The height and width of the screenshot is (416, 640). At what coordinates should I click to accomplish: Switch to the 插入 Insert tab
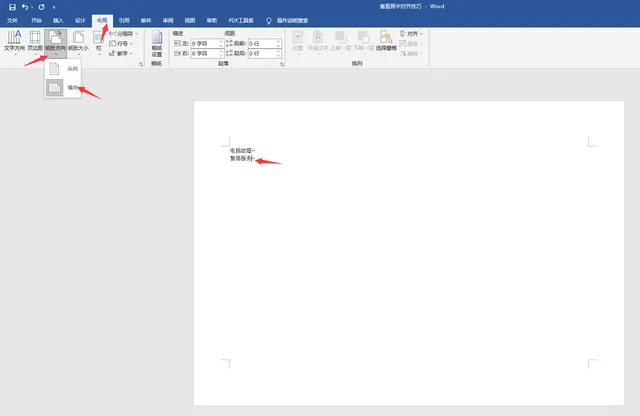58,20
